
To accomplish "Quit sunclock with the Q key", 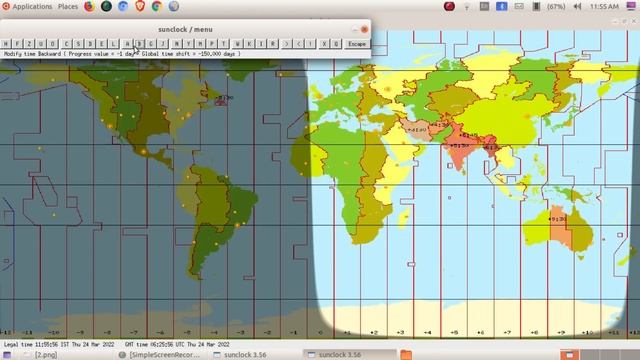I will coord(336,44).
